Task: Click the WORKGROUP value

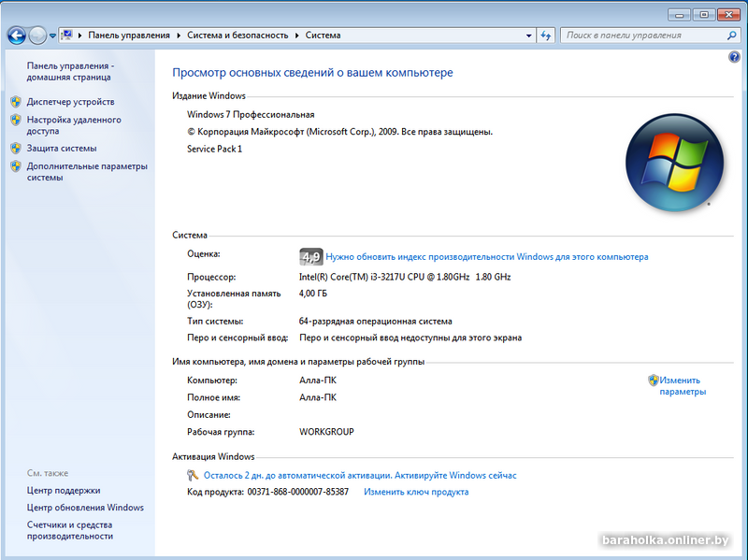Action: [326, 432]
